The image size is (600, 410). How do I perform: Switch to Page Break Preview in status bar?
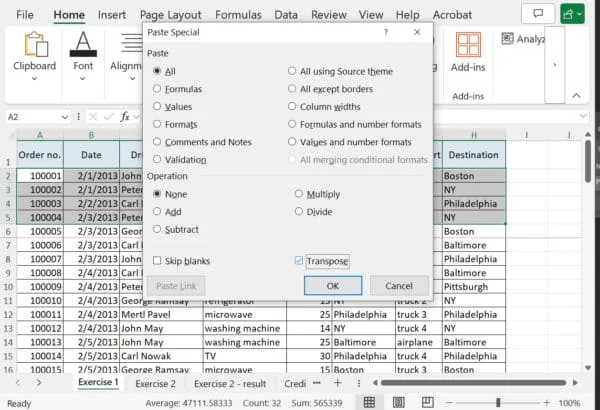pyautogui.click(x=427, y=402)
